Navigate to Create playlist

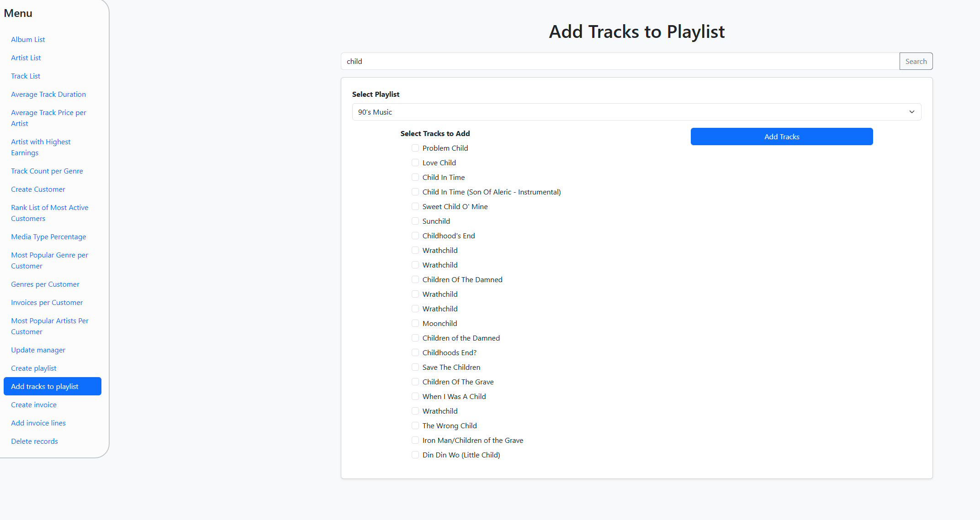click(x=34, y=368)
